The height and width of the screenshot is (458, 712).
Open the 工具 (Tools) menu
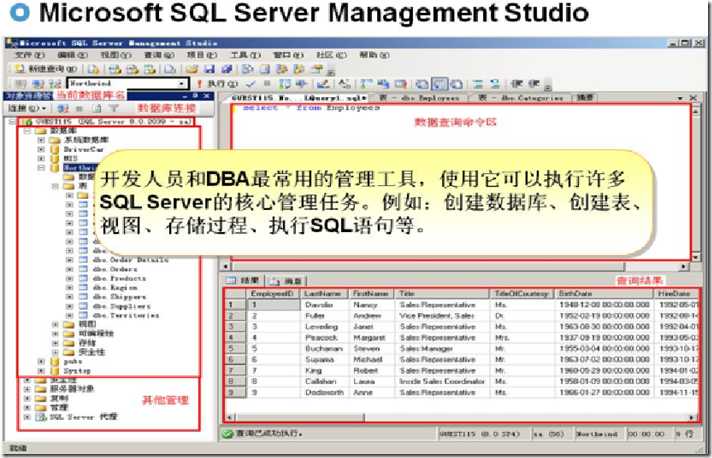pos(246,55)
